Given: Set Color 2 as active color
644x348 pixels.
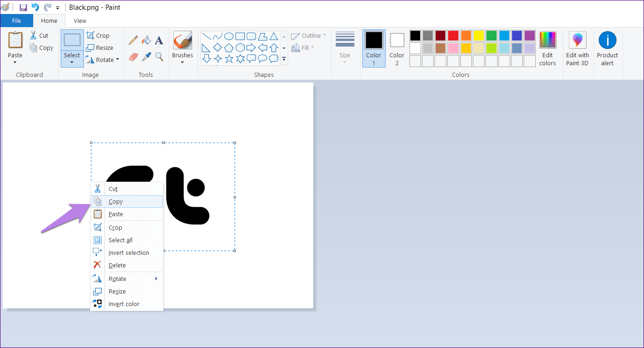Looking at the screenshot, I should [397, 48].
